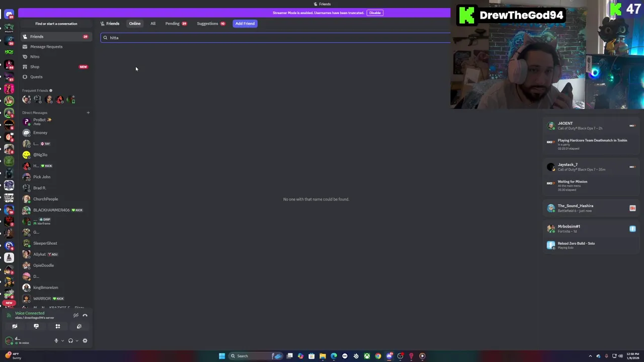Image resolution: width=644 pixels, height=362 pixels.
Task: Open The_Sound_Hashira activity card
Action: click(591, 208)
